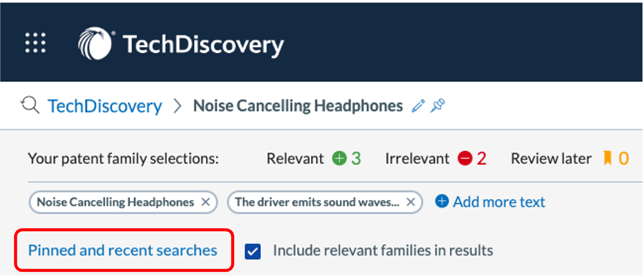Uncheck Include relevant families in results
The width and height of the screenshot is (644, 277).
253,251
